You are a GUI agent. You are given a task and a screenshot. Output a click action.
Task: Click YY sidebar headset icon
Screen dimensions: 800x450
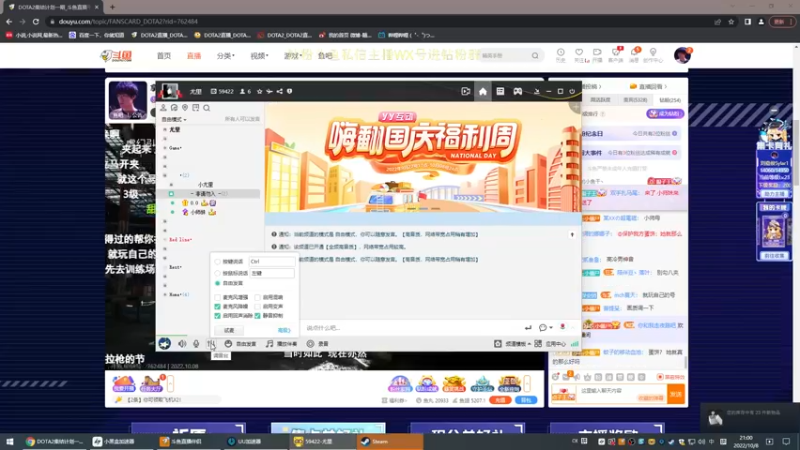pyautogui.click(x=174, y=108)
